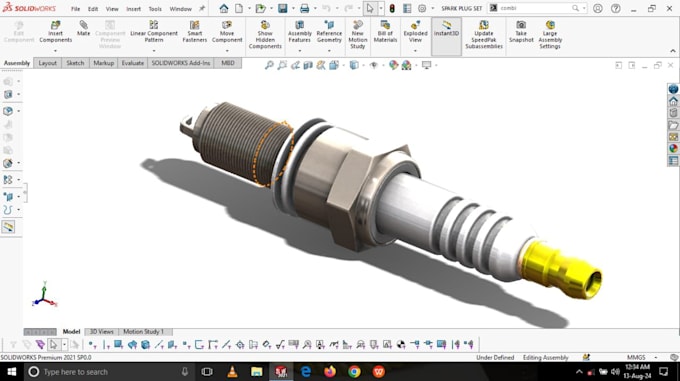The image size is (680, 381).
Task: Open VLC from the taskbar
Action: click(232, 372)
